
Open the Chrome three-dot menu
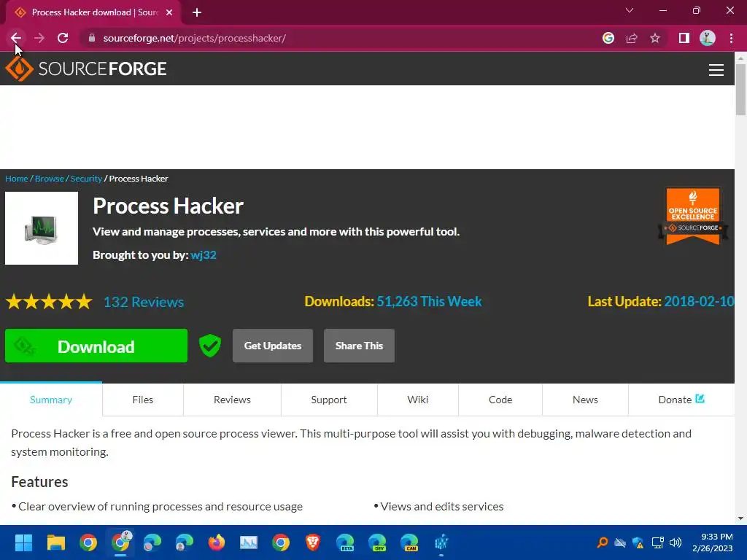(x=731, y=38)
